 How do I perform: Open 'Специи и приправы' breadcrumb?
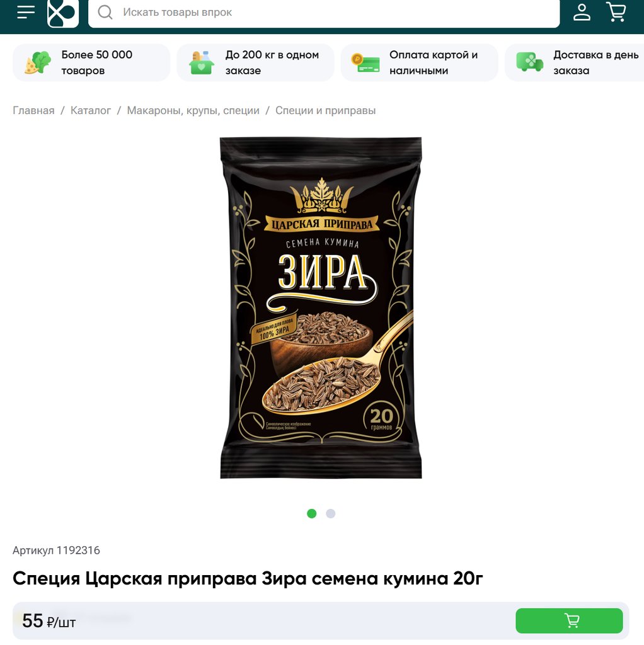(x=326, y=110)
